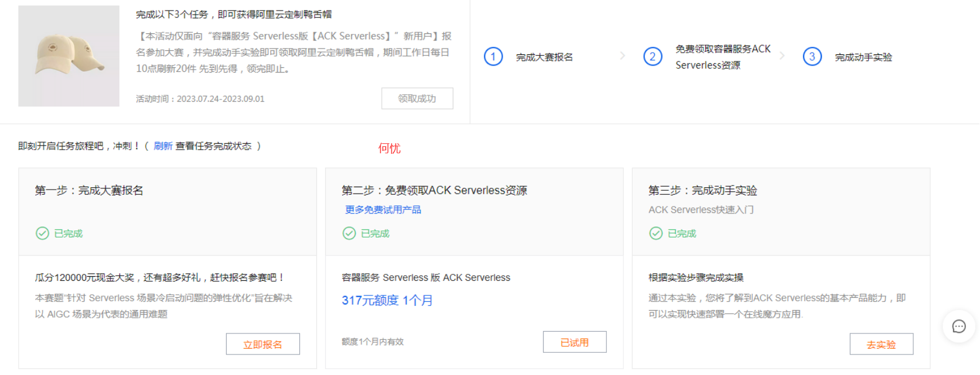Click the 已试用 button
Viewport: 980px width, 375px height.
(575, 342)
